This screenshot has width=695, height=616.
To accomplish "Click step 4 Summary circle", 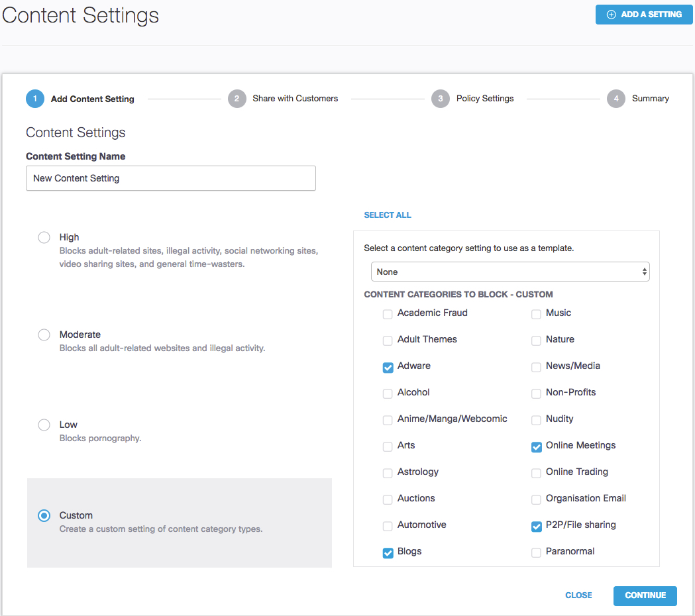I will 616,99.
